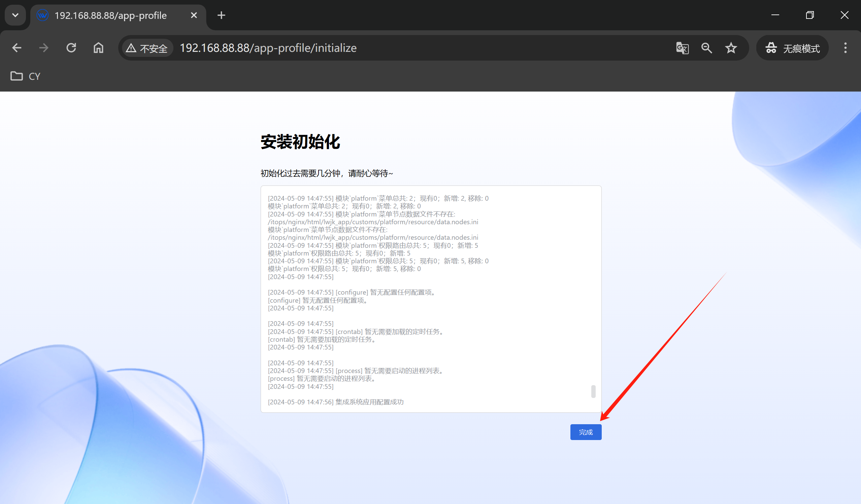The width and height of the screenshot is (861, 504).
Task: Click log line 集成系统应用配置成功
Action: [335, 402]
